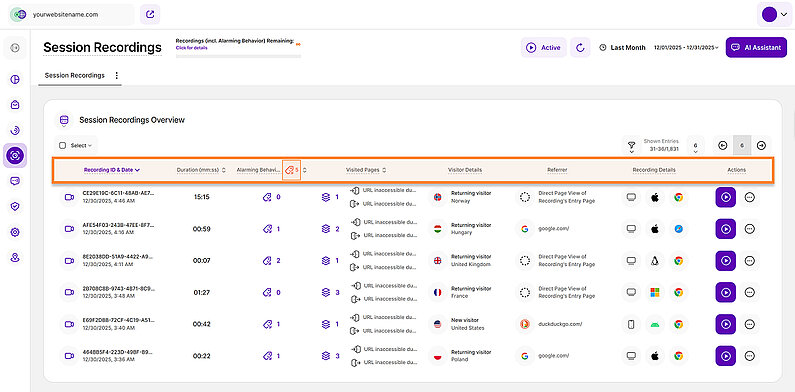Click the Visitor Details column header
Image resolution: width=795 pixels, height=392 pixels.
pyautogui.click(x=465, y=170)
